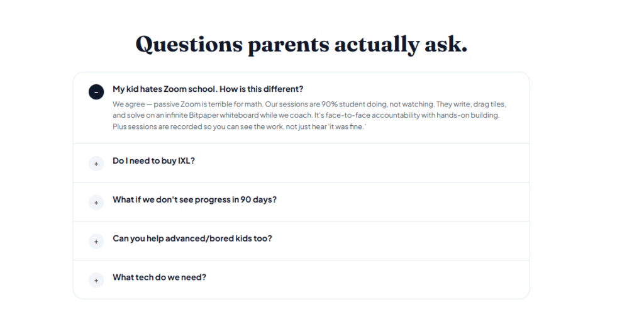This screenshot has width=644, height=336.
Task: Click the plus icon beside the 90 days question
Action: 96,203
